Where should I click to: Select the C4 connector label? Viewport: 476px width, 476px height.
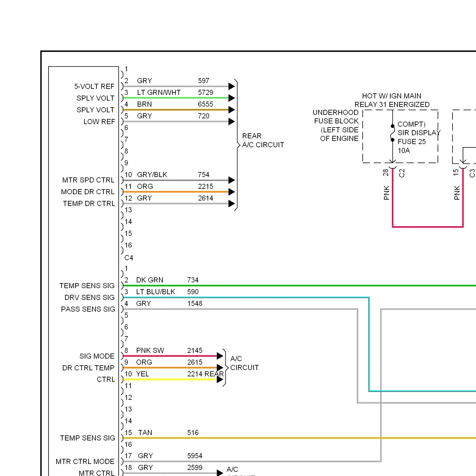(x=129, y=258)
